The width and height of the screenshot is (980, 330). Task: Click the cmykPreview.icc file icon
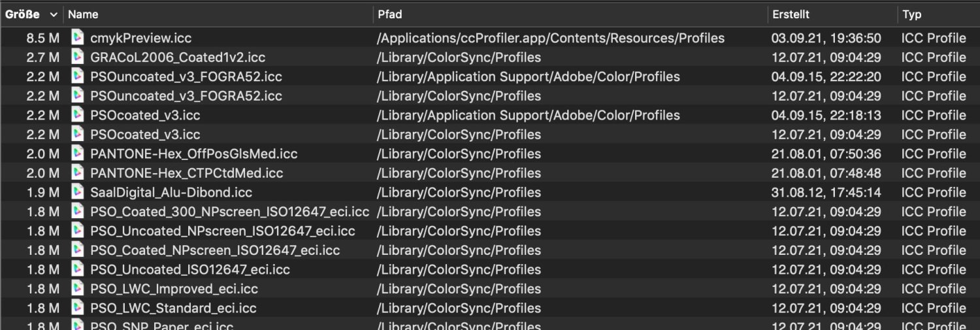coord(78,38)
